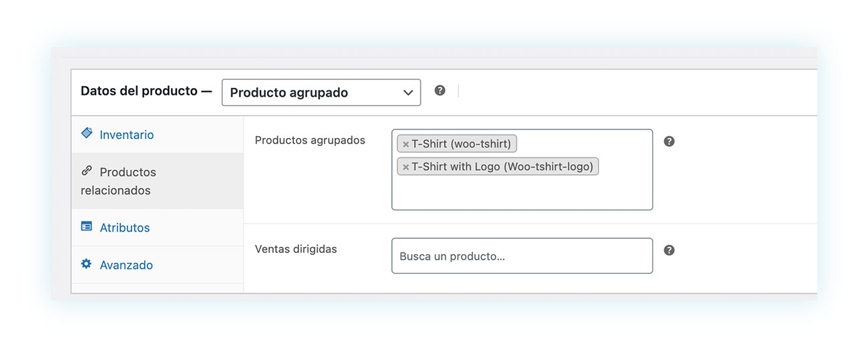This screenshot has height=357, width=868.
Task: Click the link icon beside Productos relacionados
Action: 87,171
